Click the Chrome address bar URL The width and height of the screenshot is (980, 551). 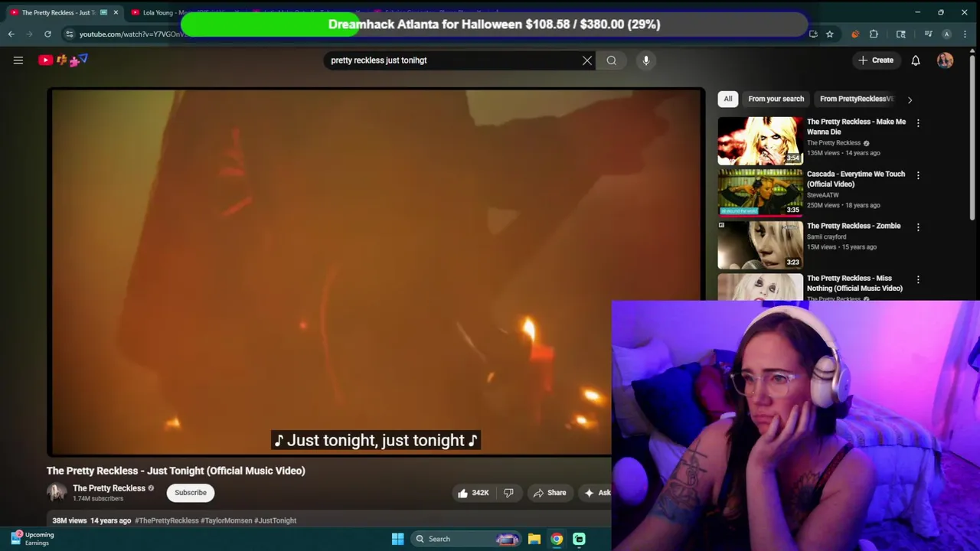point(132,34)
